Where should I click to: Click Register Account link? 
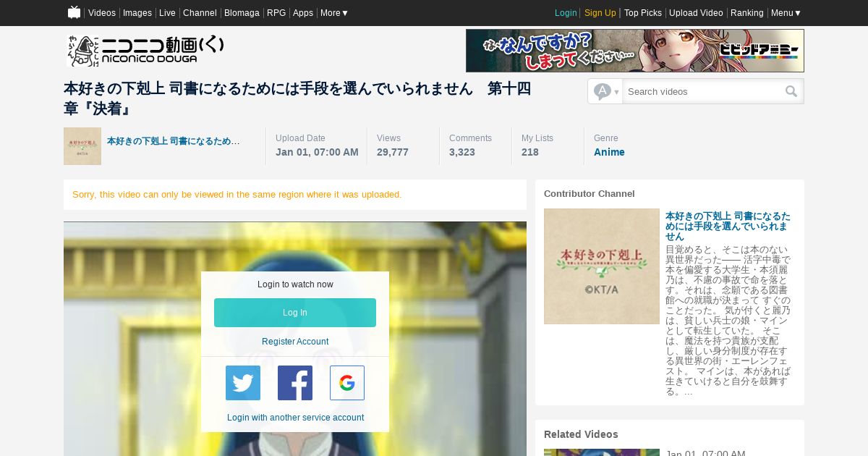(x=295, y=342)
